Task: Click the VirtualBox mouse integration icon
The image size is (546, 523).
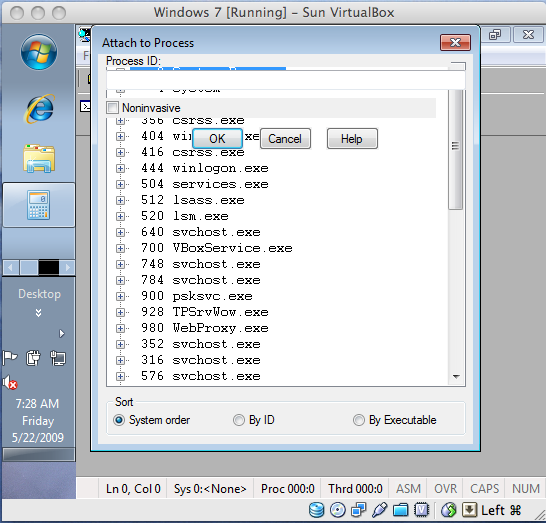Action: pos(448,510)
